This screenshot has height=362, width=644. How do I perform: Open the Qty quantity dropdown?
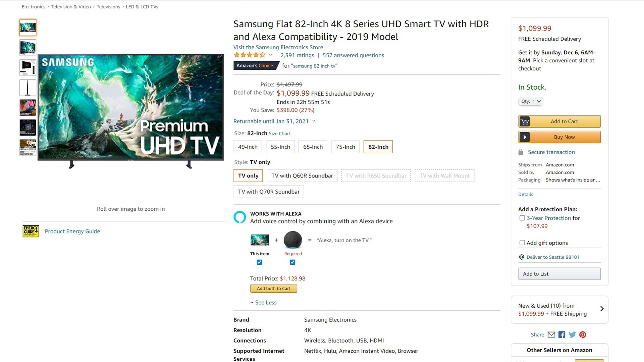coord(531,101)
